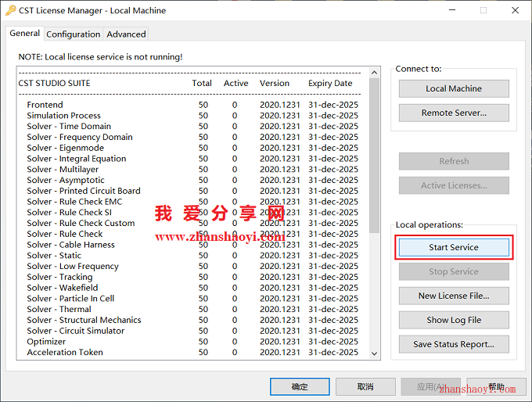
Task: Select Solver - Integral Equation row
Action: tap(192, 159)
